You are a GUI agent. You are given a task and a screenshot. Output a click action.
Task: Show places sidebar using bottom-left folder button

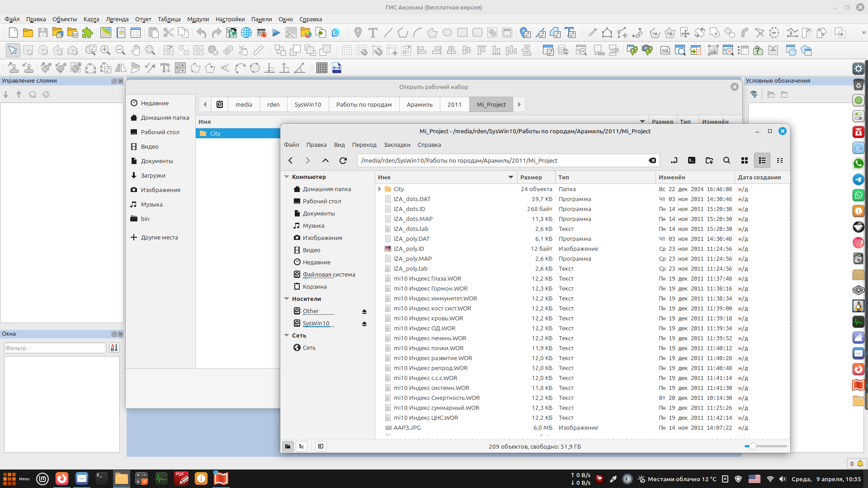point(288,446)
